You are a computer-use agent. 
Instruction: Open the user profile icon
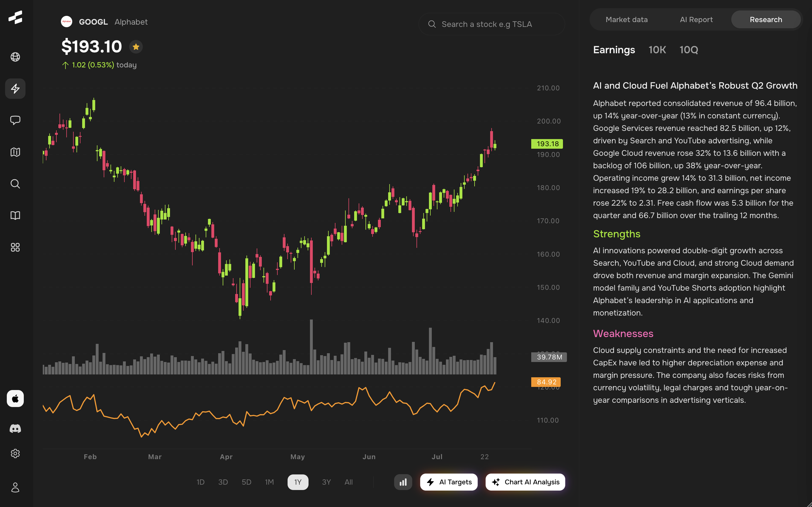coord(15,487)
